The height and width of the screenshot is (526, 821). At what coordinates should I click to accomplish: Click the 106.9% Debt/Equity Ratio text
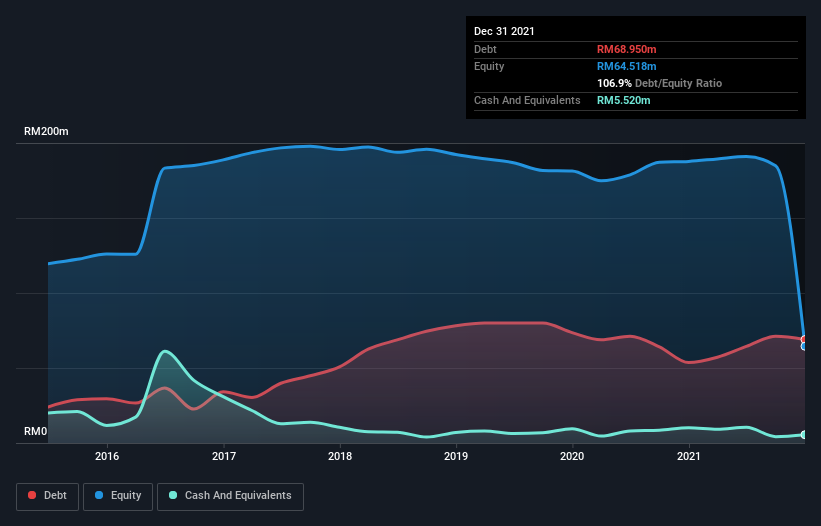click(659, 83)
